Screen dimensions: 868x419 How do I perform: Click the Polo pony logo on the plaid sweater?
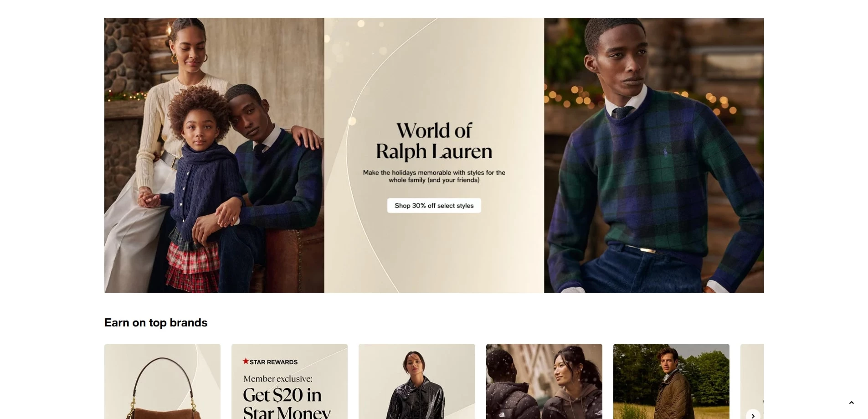pyautogui.click(x=665, y=152)
